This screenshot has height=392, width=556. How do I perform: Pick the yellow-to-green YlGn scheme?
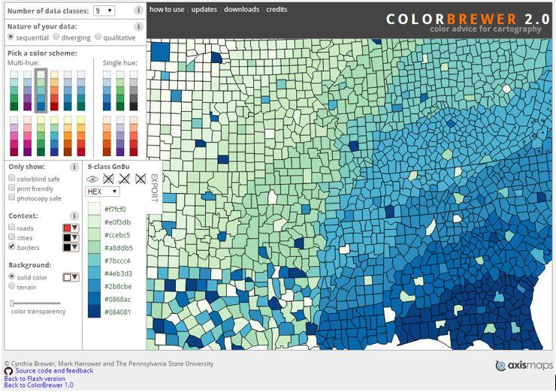click(x=41, y=136)
